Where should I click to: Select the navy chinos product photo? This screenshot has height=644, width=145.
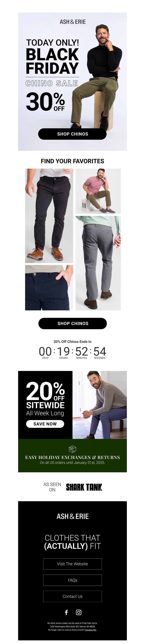pyautogui.click(x=49, y=288)
